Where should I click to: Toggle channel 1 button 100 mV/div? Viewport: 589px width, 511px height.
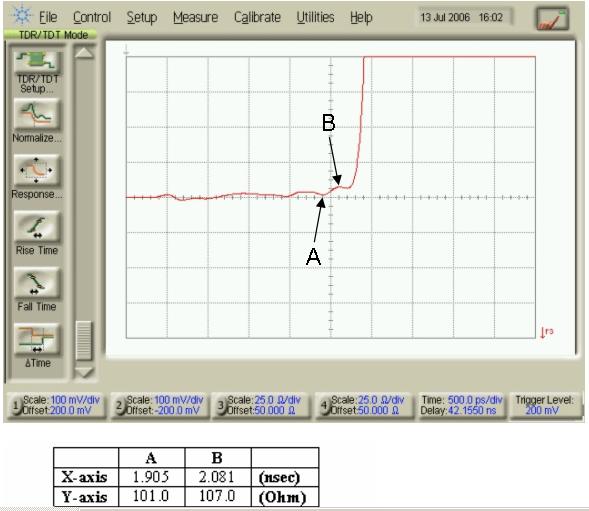coord(56,405)
